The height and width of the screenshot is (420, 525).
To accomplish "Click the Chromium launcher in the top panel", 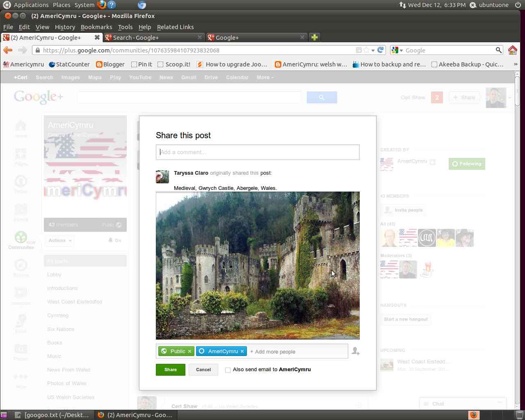I will click(142, 5).
